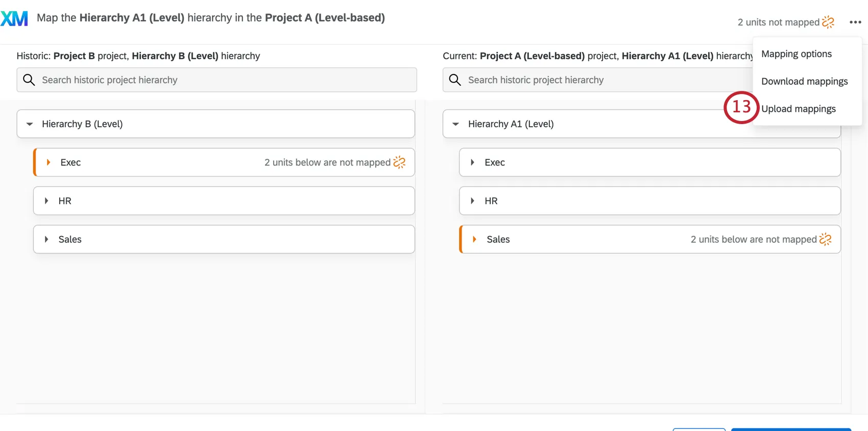This screenshot has height=431, width=868.
Task: Click the circled step 13 marker
Action: pos(741,108)
